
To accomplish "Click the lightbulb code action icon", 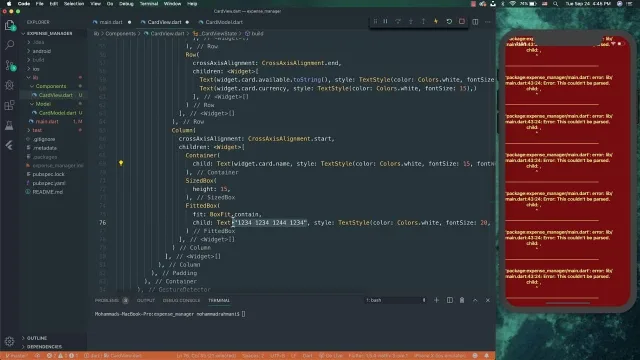I will pos(121,163).
